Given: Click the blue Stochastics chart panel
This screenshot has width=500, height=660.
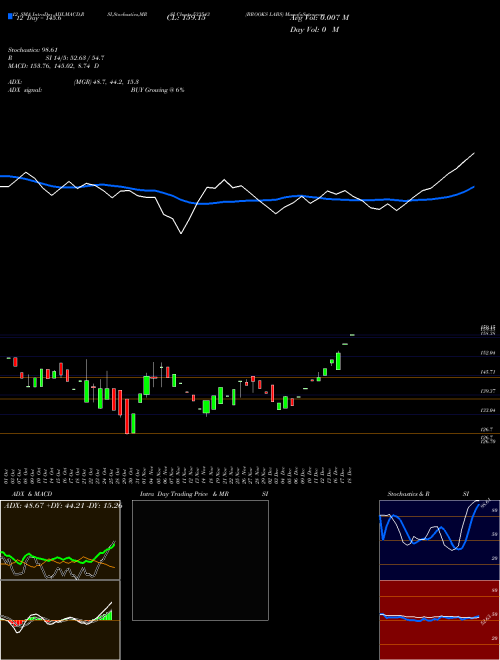Looking at the screenshot, I should pos(439,540).
